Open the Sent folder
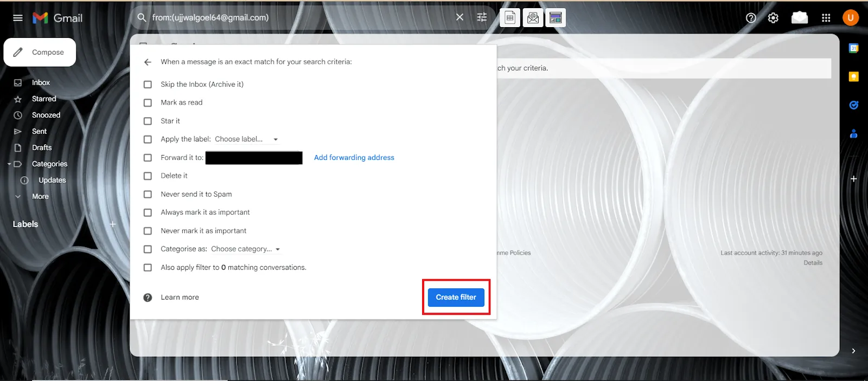Viewport: 868px width, 381px height. [x=39, y=131]
